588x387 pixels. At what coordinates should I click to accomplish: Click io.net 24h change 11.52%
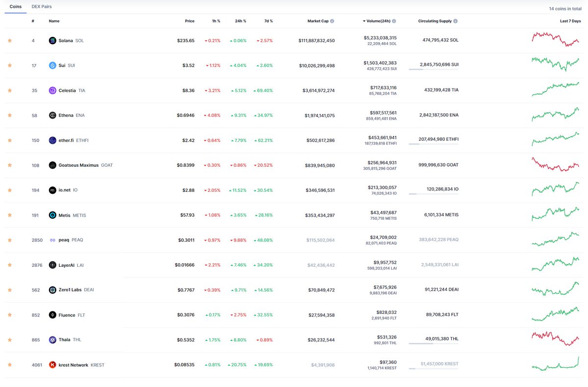238,190
